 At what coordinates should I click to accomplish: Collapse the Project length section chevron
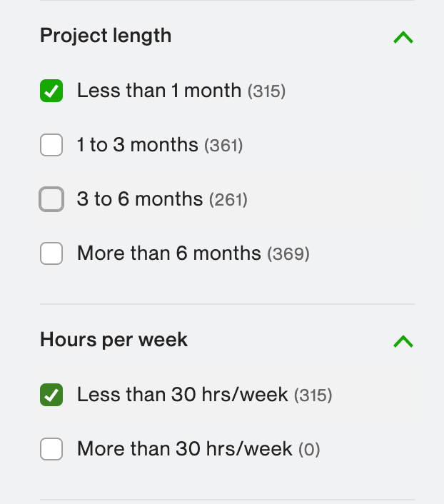tap(403, 37)
